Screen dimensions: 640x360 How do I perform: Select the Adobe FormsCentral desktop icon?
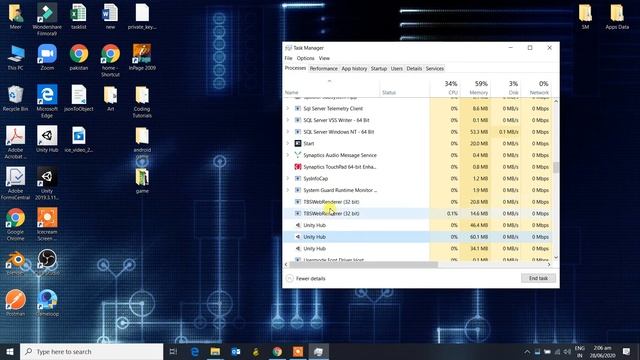click(x=16, y=183)
